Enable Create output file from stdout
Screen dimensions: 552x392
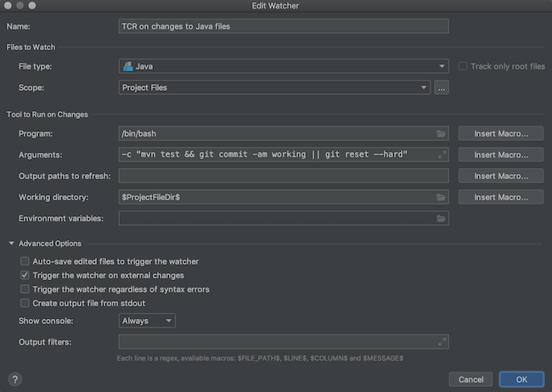25,303
